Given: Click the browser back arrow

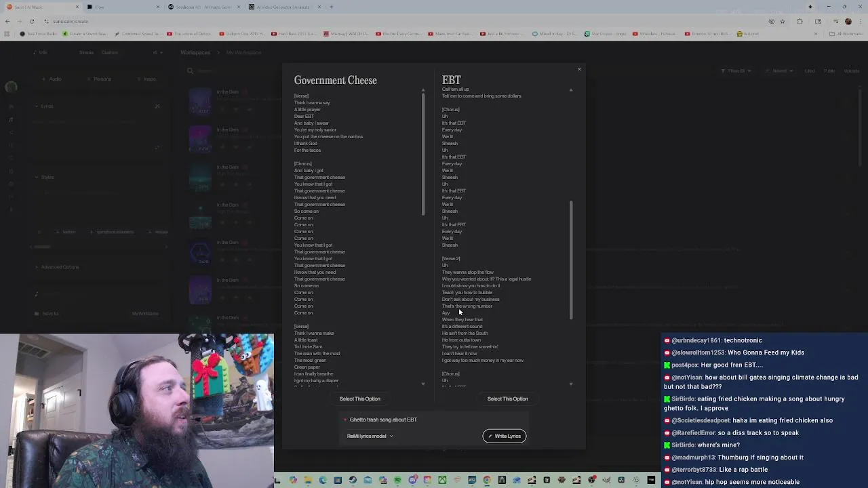Looking at the screenshot, I should [7, 21].
